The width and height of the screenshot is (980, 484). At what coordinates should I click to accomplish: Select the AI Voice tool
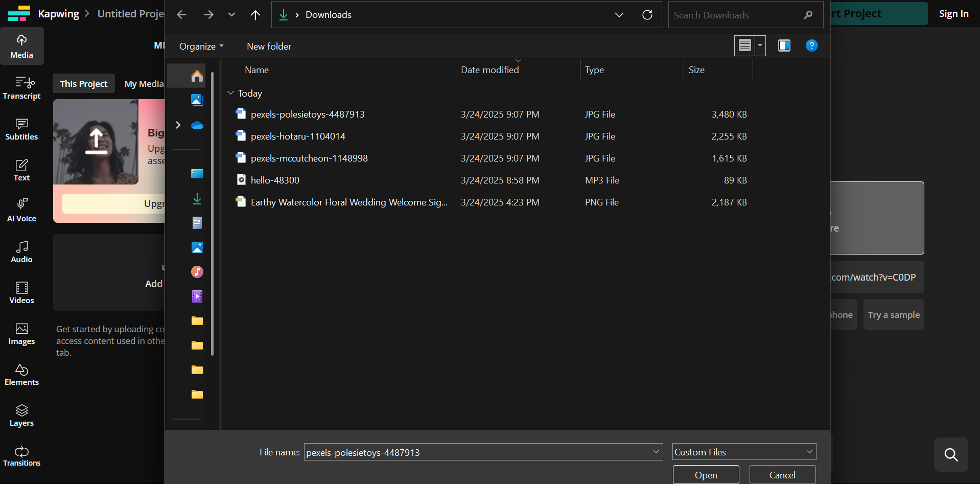click(21, 210)
